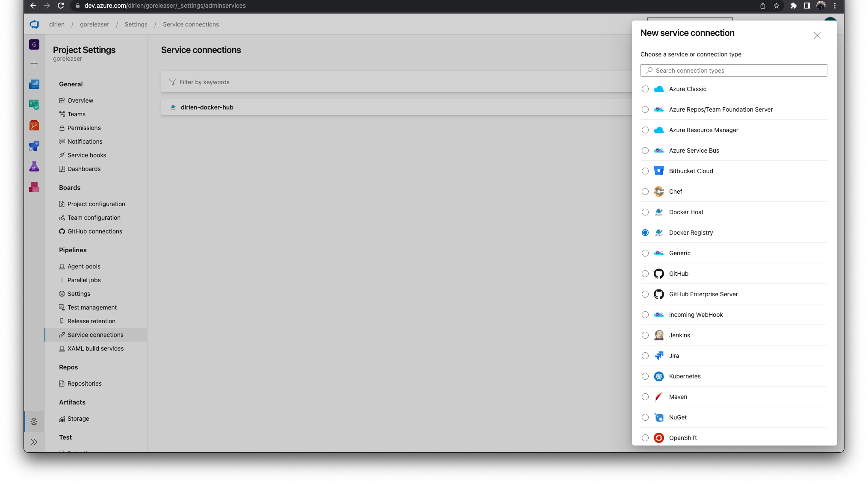This screenshot has width=868, height=484.
Task: Open Agent pools settings
Action: tap(84, 266)
